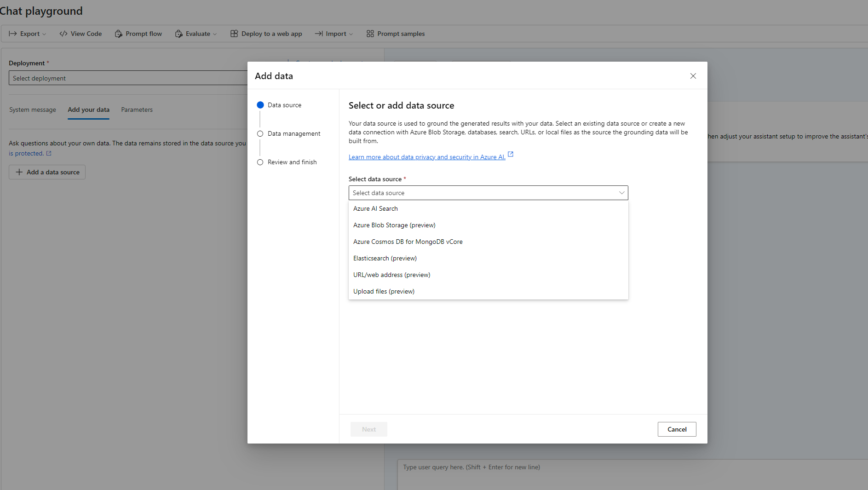Expand the Evaluate dropdown chevron

pos(215,34)
